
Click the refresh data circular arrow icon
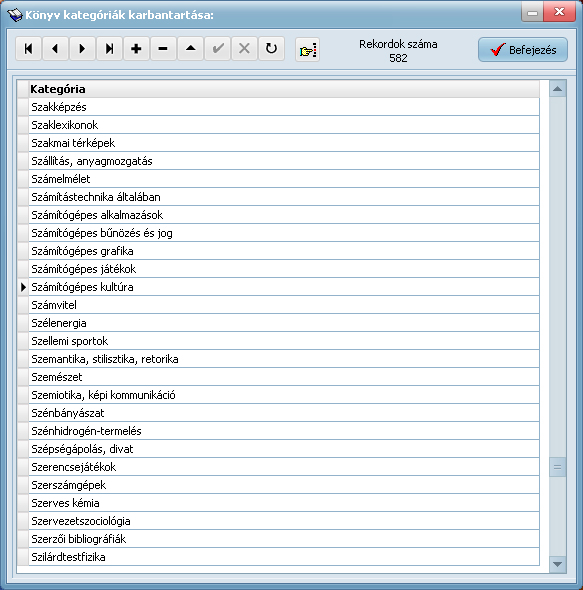pos(271,49)
